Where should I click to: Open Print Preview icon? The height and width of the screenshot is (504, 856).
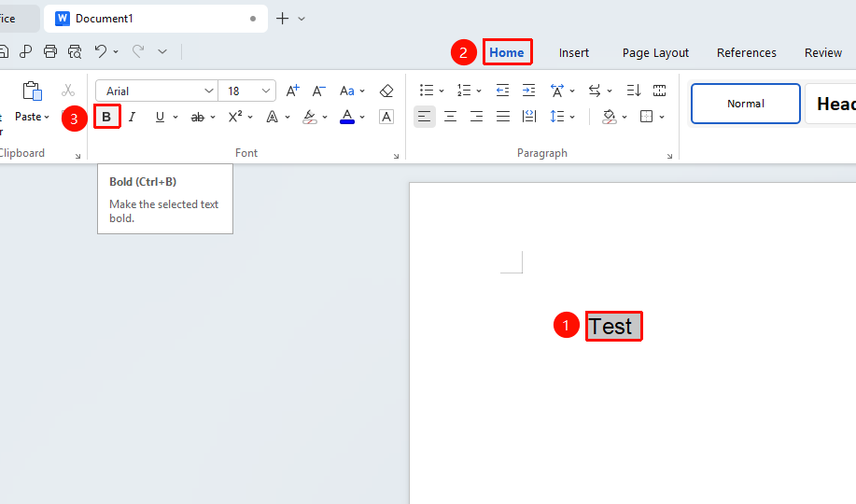75,51
